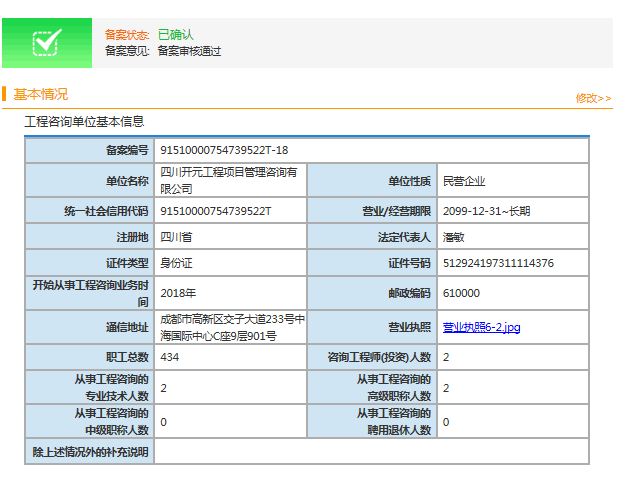Click the 职工总数 label cell
This screenshot has width=636, height=483.
(90, 357)
